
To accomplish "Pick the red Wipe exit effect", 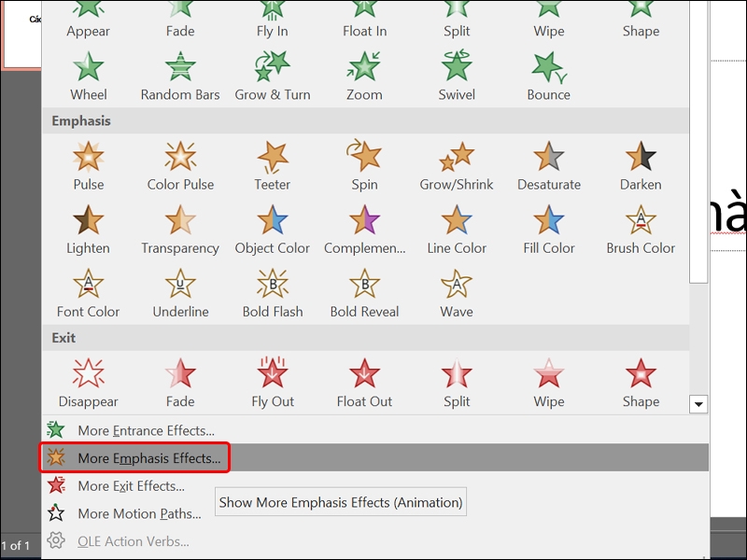I will 549,384.
